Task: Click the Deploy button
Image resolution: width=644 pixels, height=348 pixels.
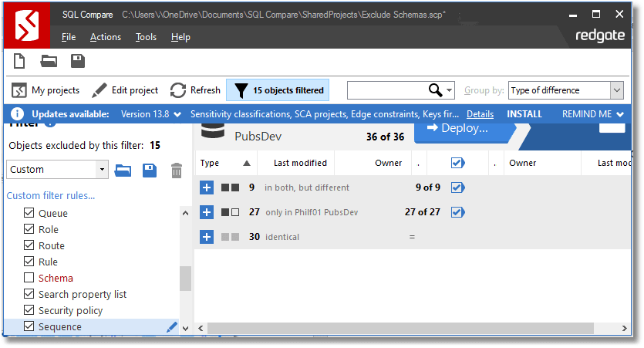Action: pos(464,132)
